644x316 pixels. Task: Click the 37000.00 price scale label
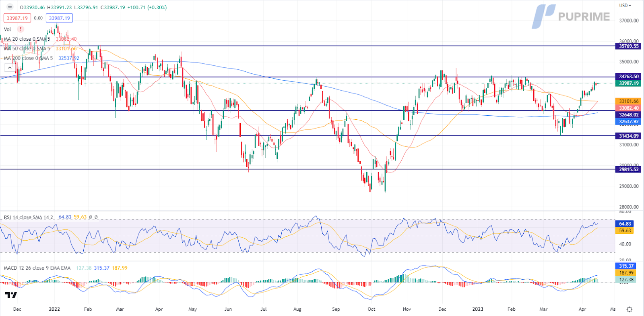point(629,21)
